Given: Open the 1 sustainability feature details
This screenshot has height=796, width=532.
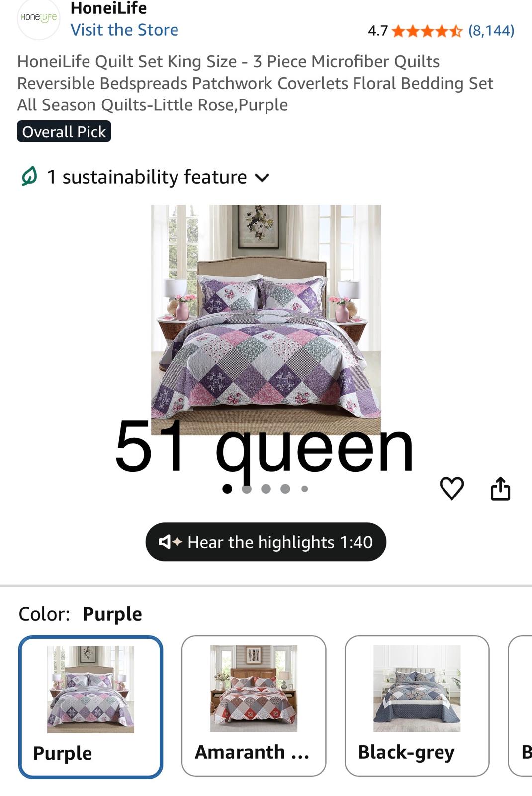Looking at the screenshot, I should (146, 177).
